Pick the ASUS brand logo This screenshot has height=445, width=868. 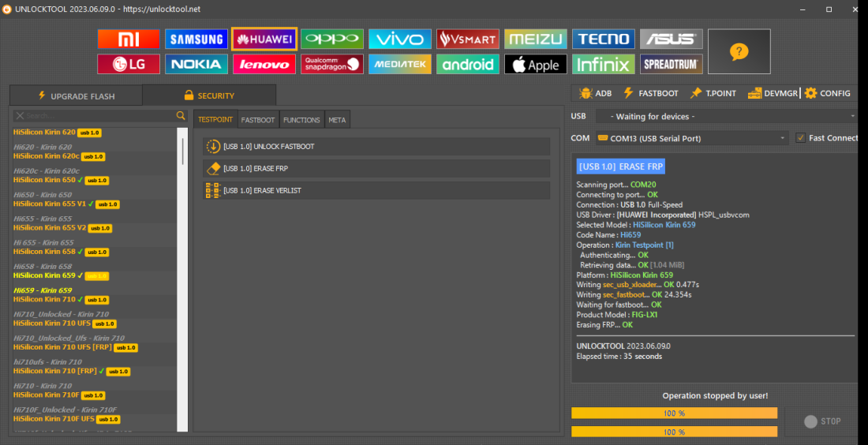point(672,39)
